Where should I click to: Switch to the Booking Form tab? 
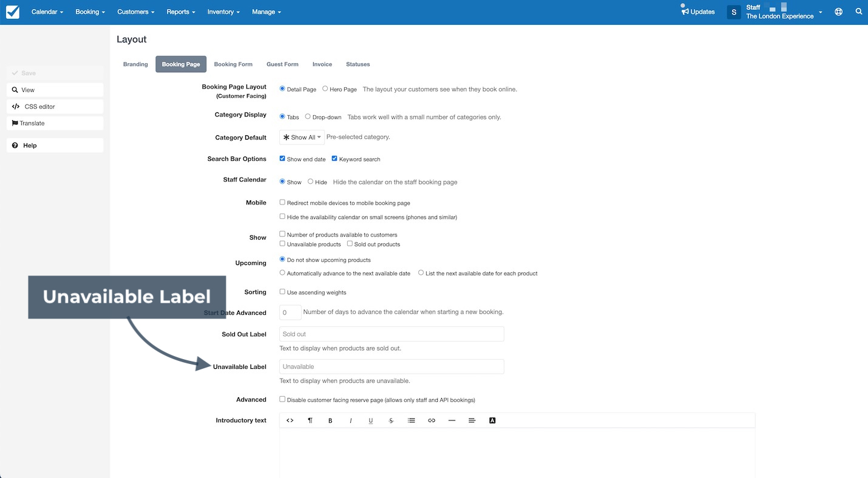tap(233, 64)
